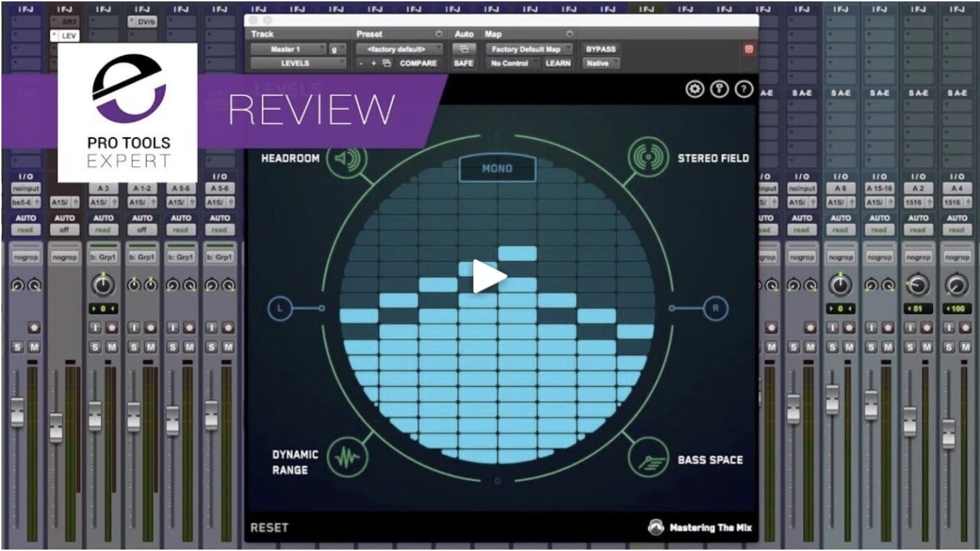Click the red plug-in target icon
The width and height of the screenshot is (980, 551).
point(749,49)
